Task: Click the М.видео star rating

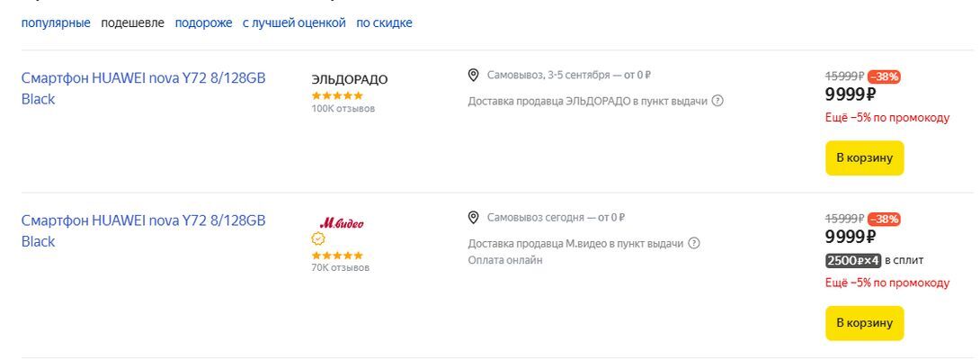Action: tap(337, 256)
